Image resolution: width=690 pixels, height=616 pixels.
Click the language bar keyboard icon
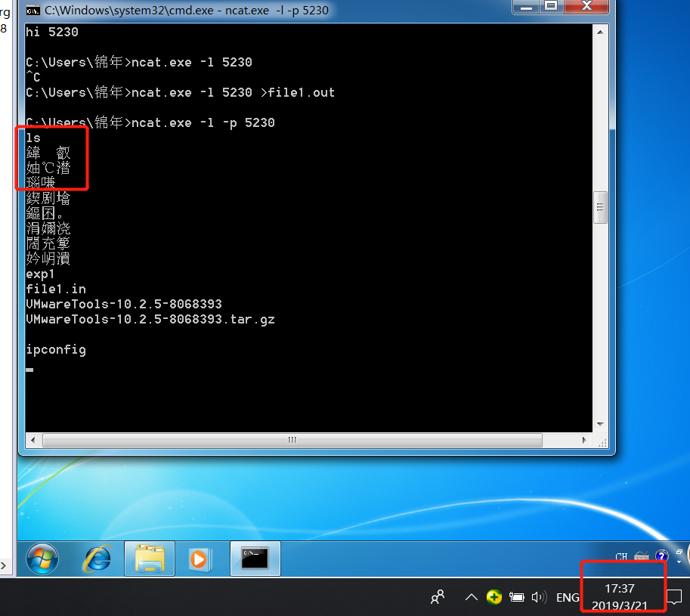point(642,557)
